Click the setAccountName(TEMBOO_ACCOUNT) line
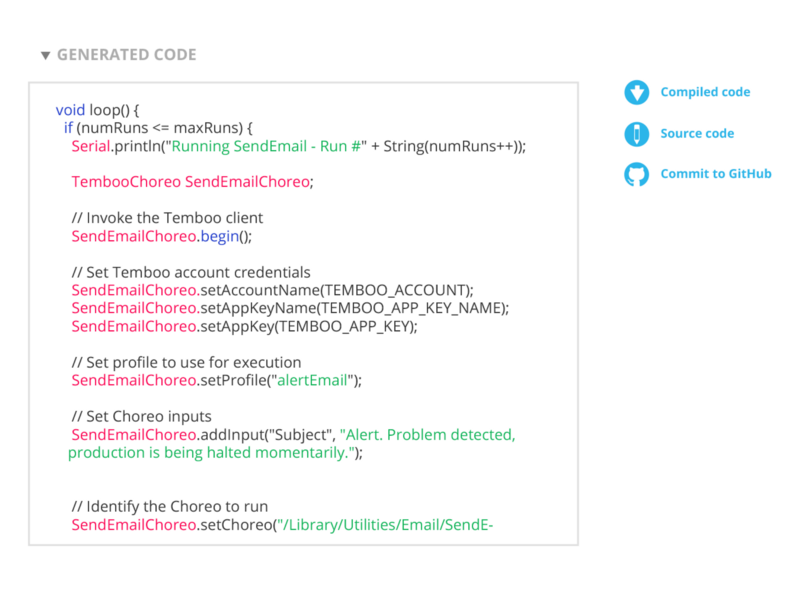Screen dimensions: 800x592 tap(272, 290)
